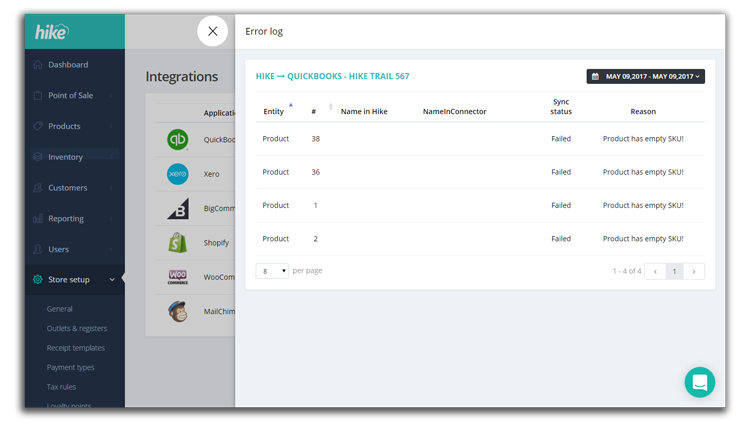Click the Customers people icon
Viewport: 750px width, 421px height.
pyautogui.click(x=38, y=188)
